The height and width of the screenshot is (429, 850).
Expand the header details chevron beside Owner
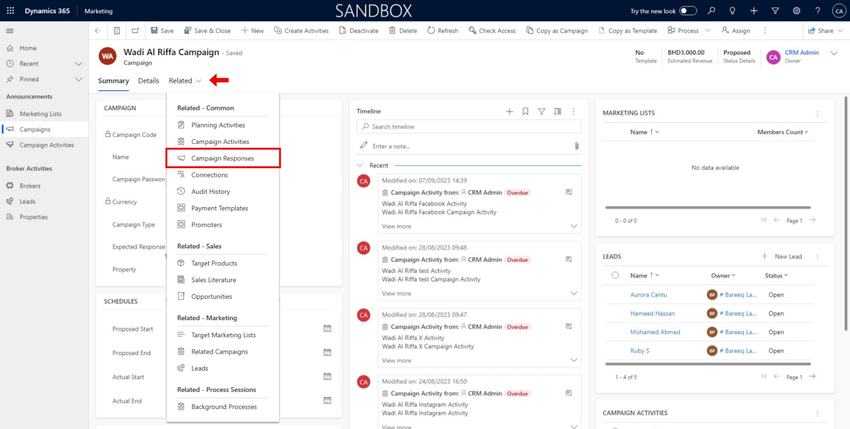tap(834, 53)
